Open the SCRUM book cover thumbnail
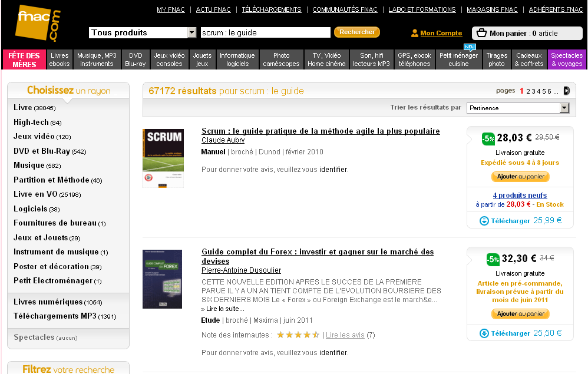Image resolution: width=588 pixels, height=374 pixels. [163, 158]
